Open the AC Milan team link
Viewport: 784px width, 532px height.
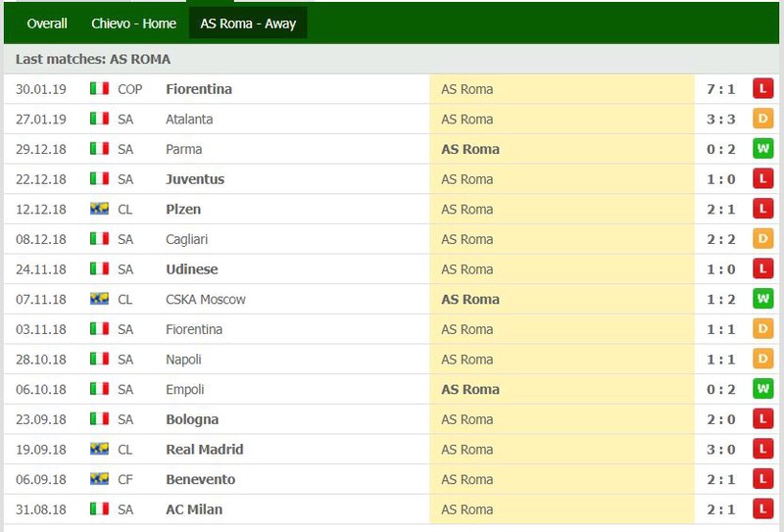tap(194, 509)
